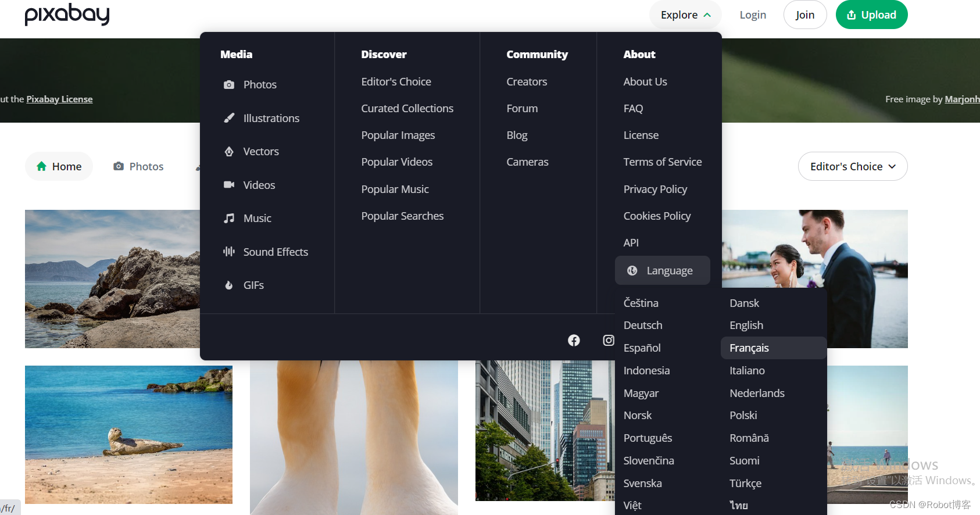
Task: Open the rocky coastline photo thumbnail
Action: [112, 279]
